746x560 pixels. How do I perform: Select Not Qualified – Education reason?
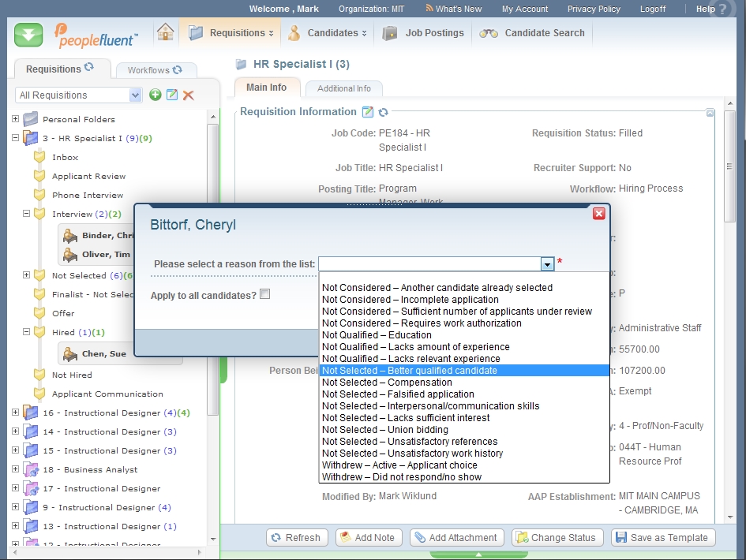coord(377,335)
